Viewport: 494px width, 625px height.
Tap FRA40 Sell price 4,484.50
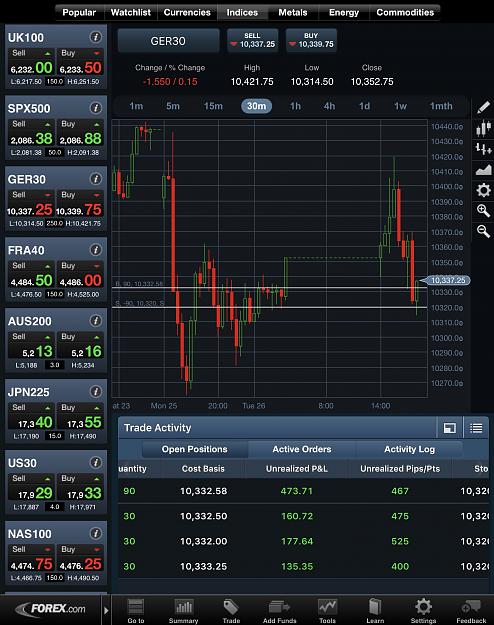coord(31,276)
